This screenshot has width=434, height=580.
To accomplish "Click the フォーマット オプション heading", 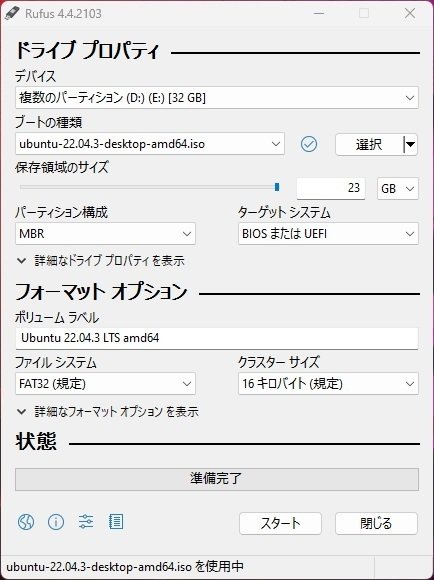I will 101,291.
